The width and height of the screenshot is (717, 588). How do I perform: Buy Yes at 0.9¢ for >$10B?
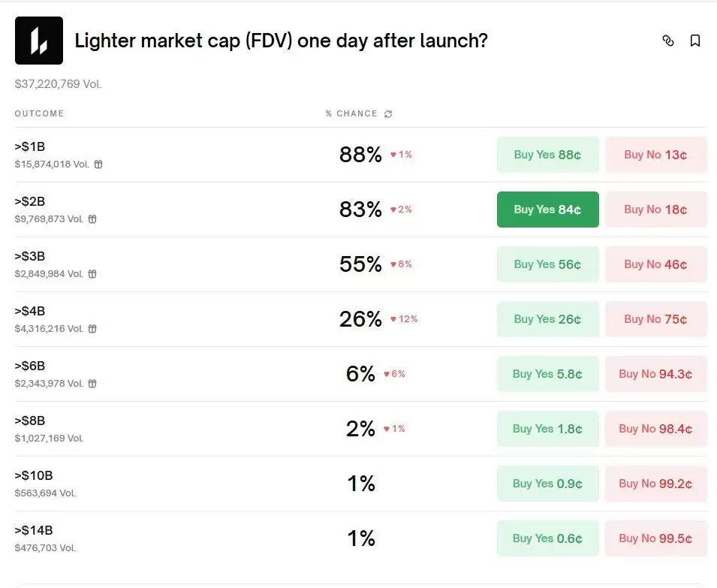pyautogui.click(x=547, y=484)
